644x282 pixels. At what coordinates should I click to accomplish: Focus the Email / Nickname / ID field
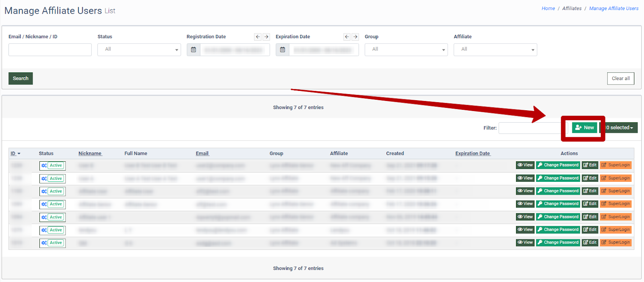pyautogui.click(x=50, y=49)
